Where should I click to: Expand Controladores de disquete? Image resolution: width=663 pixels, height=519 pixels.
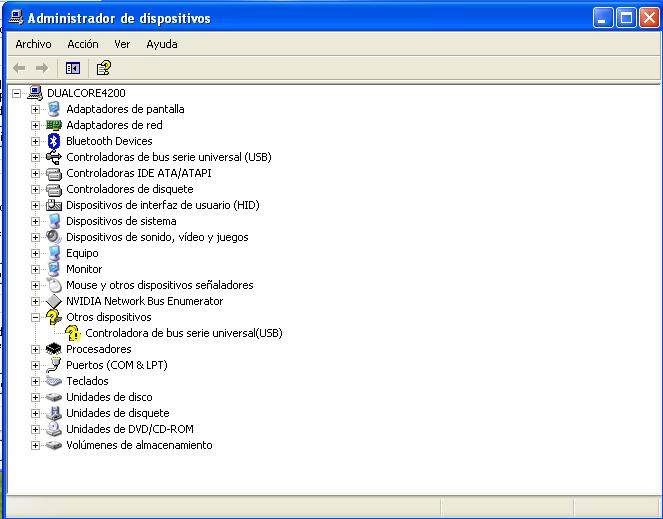pyautogui.click(x=36, y=189)
